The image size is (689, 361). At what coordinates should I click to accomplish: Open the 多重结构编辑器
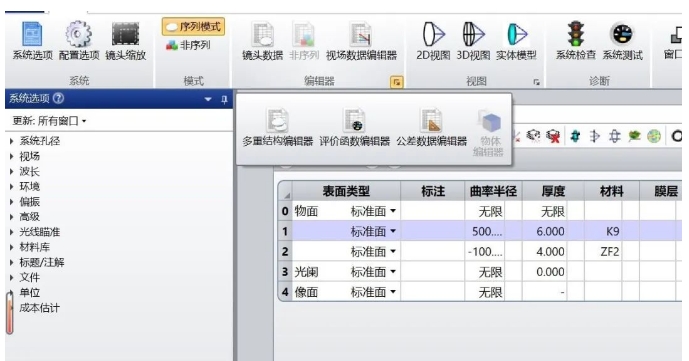tap(278, 127)
